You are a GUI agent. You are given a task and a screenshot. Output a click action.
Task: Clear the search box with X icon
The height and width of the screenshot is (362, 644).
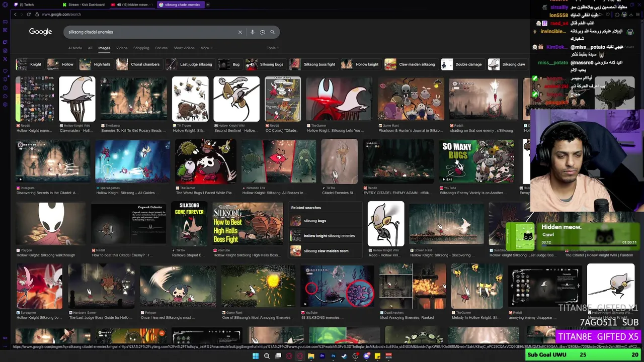click(240, 32)
